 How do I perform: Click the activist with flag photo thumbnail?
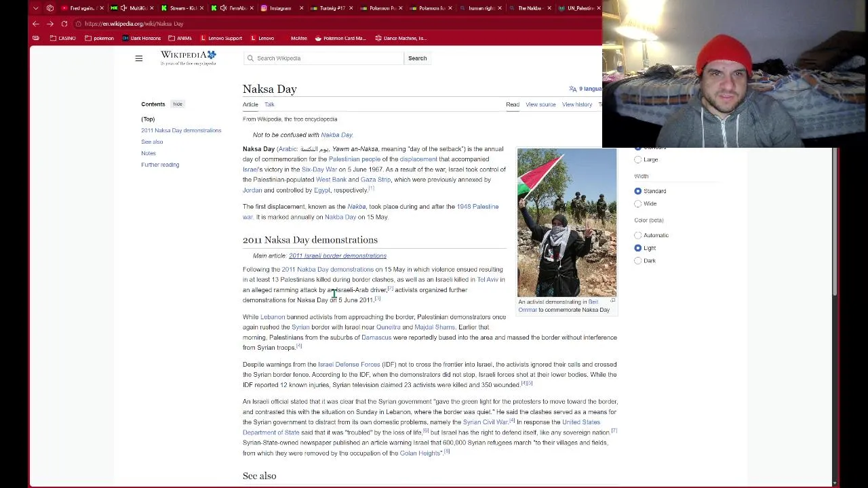[x=567, y=222]
